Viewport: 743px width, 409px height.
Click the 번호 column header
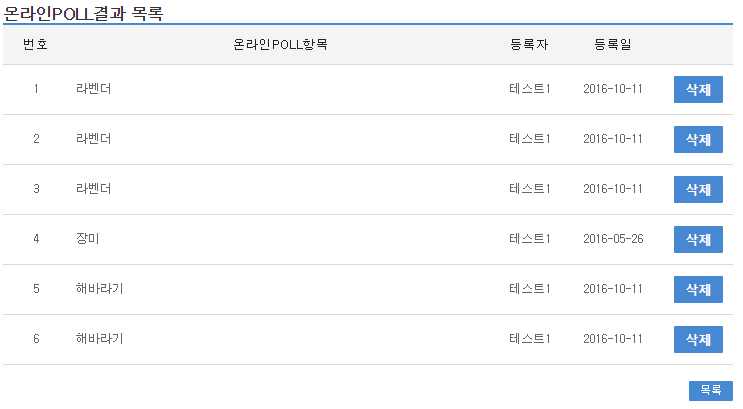pos(35,44)
